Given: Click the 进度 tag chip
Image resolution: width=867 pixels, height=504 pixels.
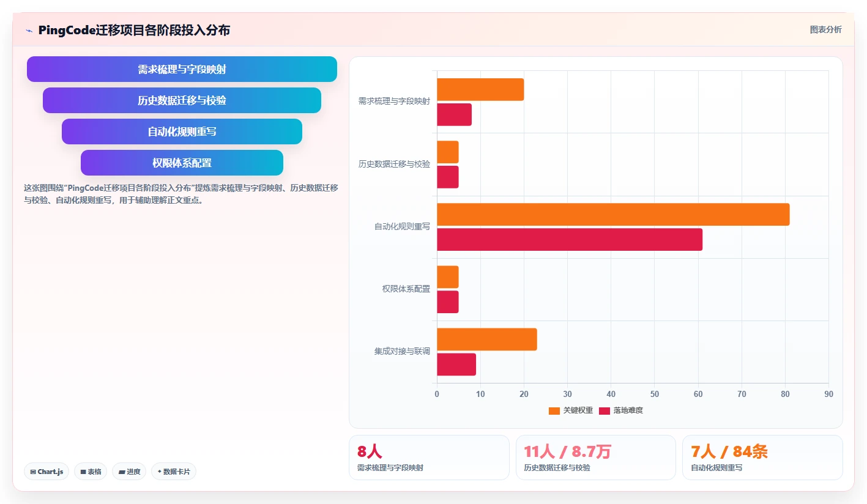Looking at the screenshot, I should point(129,472).
